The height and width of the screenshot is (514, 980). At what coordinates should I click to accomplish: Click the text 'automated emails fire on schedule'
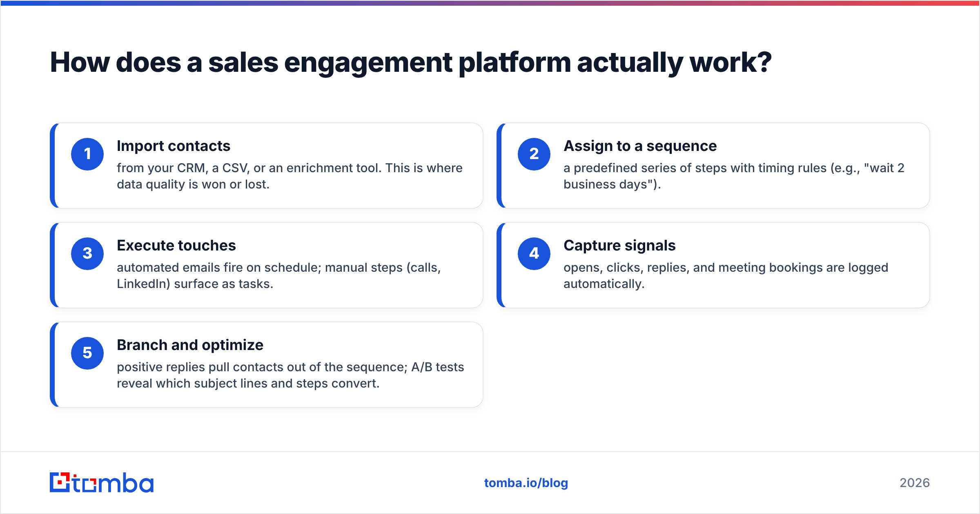coord(219,268)
